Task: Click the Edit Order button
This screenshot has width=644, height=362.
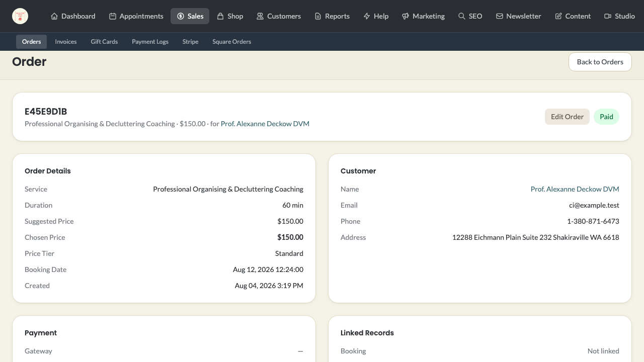Action: click(567, 117)
